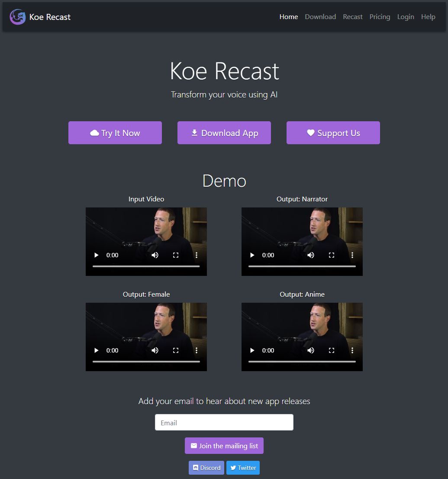
Task: Click the "Demo" heading
Action: coord(224,181)
